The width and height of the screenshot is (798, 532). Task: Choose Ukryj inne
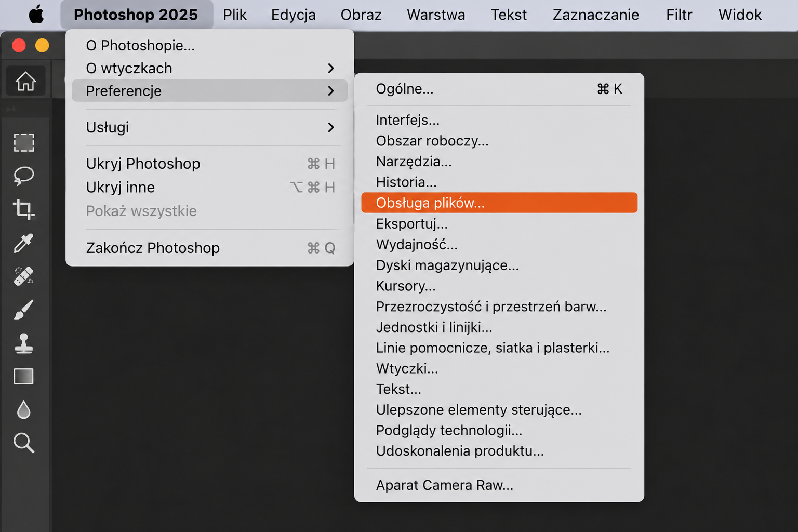tap(209, 187)
